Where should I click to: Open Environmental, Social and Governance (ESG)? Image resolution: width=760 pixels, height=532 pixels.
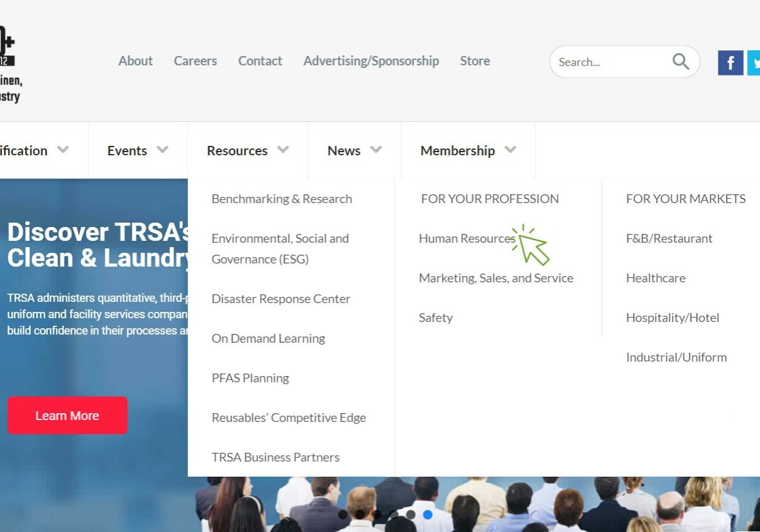tap(280, 248)
